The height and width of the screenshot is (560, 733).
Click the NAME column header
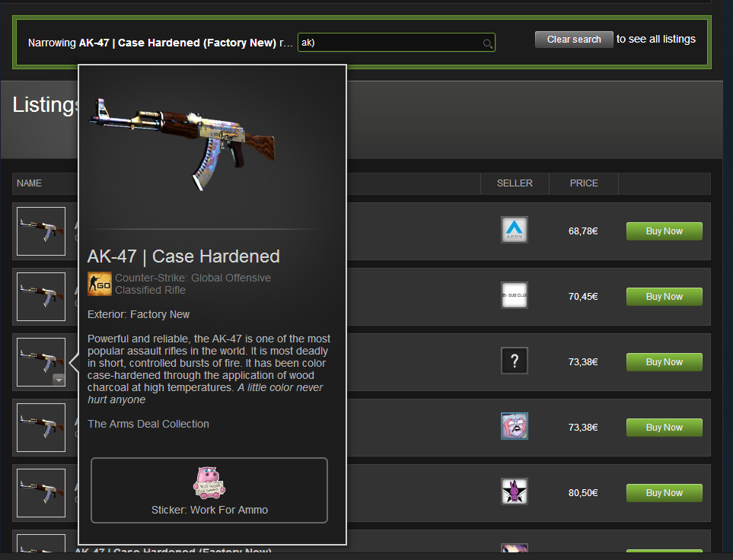click(29, 183)
